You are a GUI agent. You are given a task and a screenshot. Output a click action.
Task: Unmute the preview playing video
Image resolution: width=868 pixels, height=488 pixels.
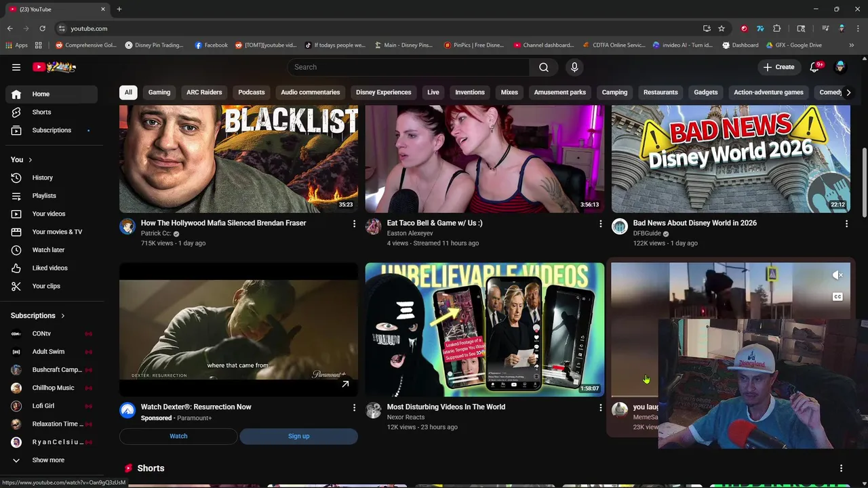837,275
